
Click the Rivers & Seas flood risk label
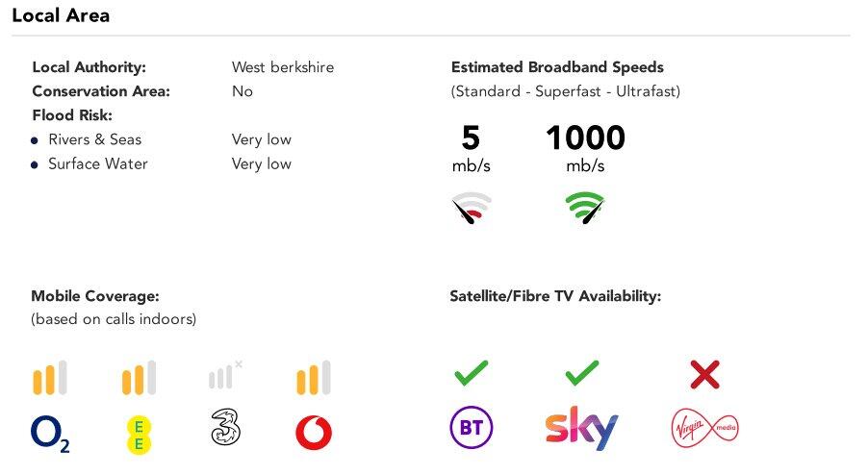94,139
